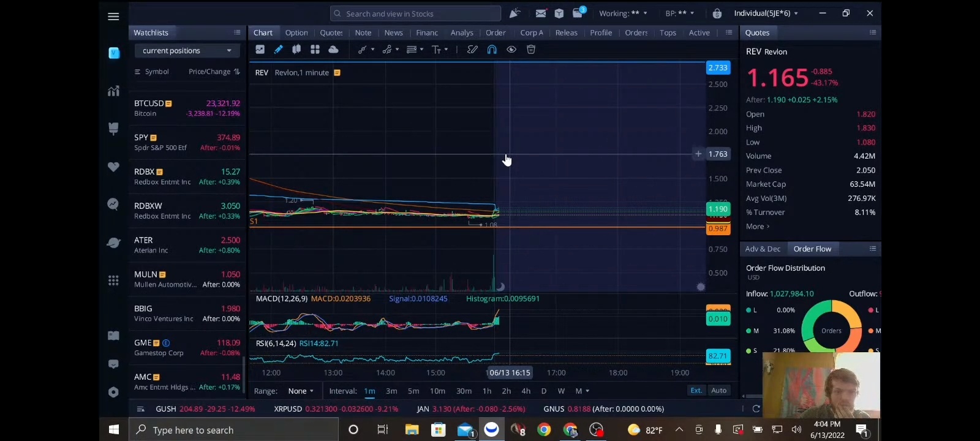Activate the blue pencil drawing tool
Viewport: 980px width, 441px height.
279,50
